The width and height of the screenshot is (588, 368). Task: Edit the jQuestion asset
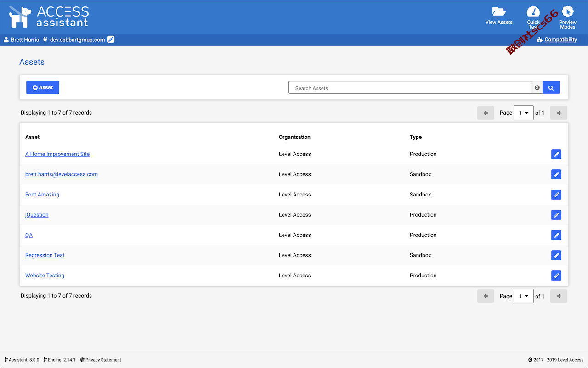[556, 215]
